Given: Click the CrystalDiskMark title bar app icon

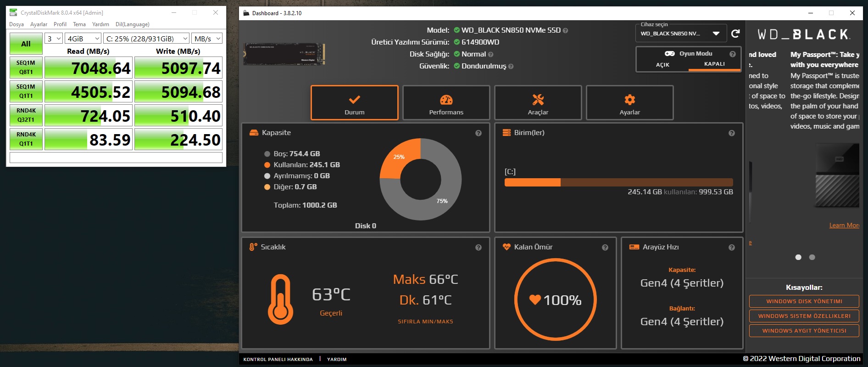Looking at the screenshot, I should coord(13,12).
